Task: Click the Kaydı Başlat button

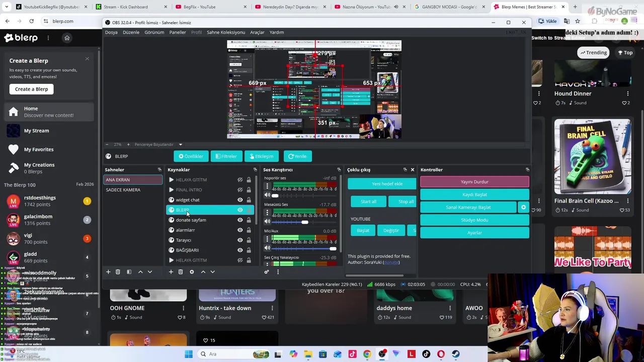Action: pos(474,195)
